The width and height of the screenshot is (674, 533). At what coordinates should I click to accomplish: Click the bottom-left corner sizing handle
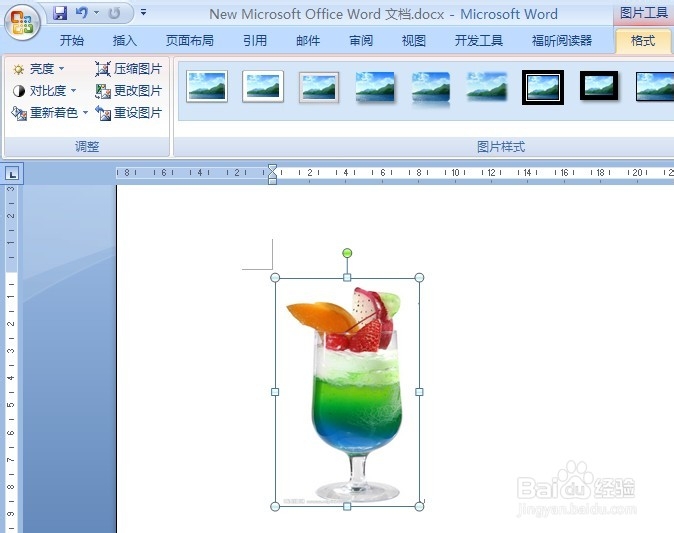275,507
